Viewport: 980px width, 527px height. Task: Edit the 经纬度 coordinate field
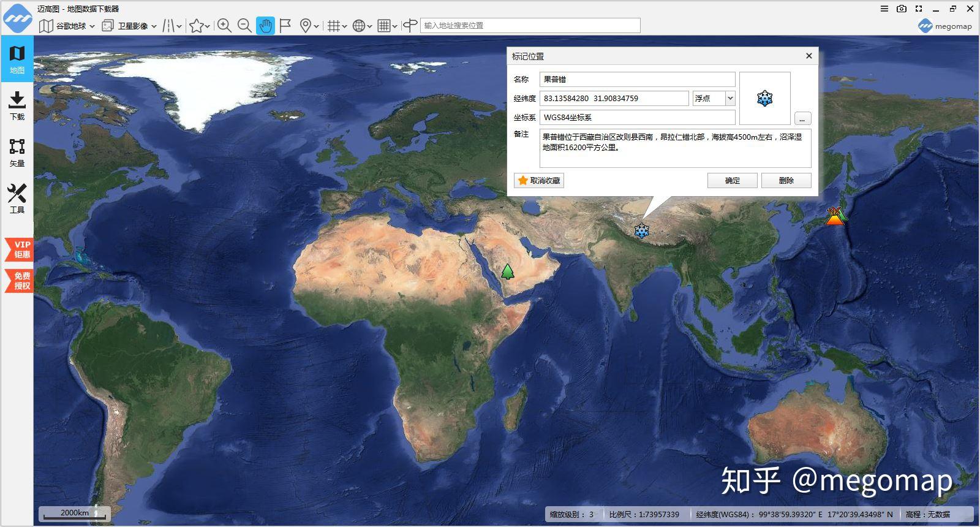(x=614, y=98)
